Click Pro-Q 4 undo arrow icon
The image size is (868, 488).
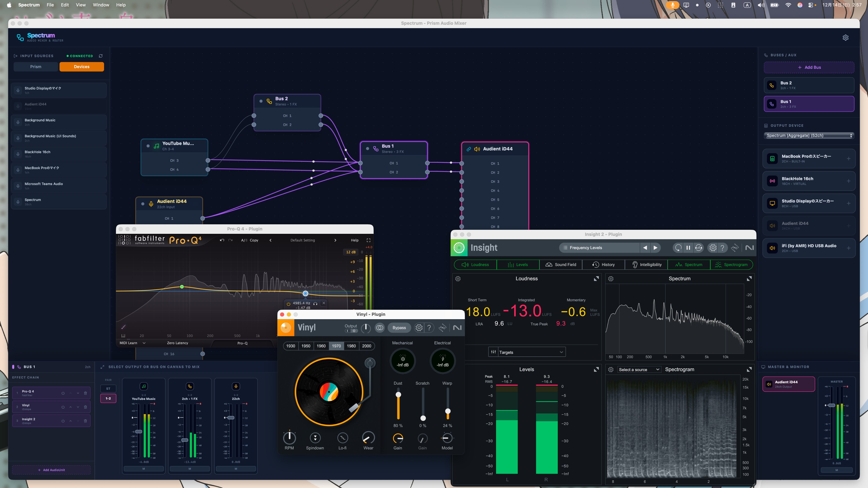click(222, 240)
